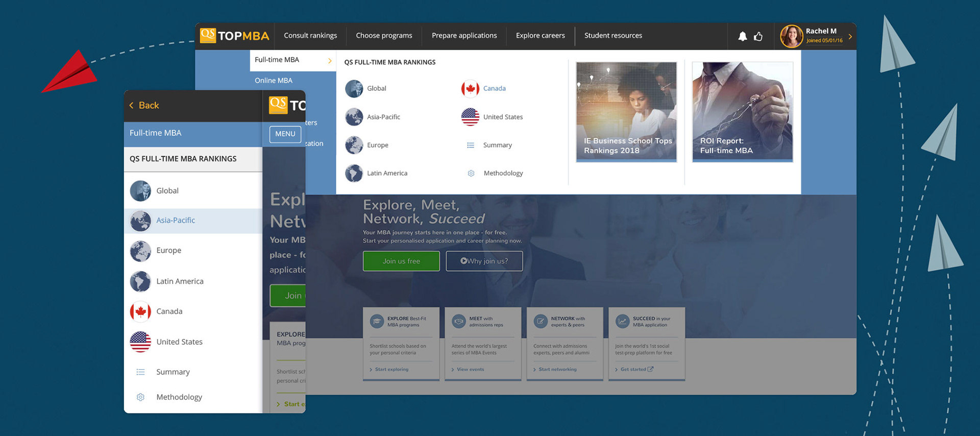The image size is (980, 436).
Task: Open the ROI Report Full-time MBA thumbnail
Action: [743, 112]
